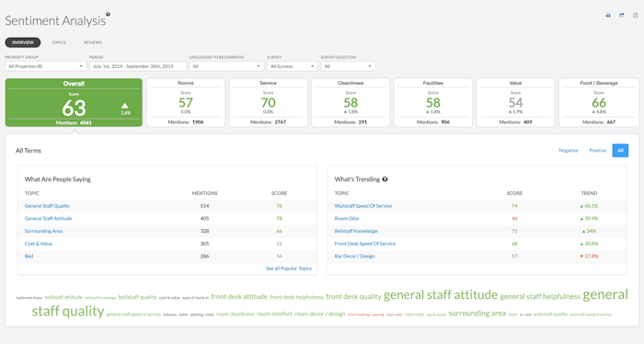Filter terms to Positive
This screenshot has height=344, width=644.
point(598,151)
